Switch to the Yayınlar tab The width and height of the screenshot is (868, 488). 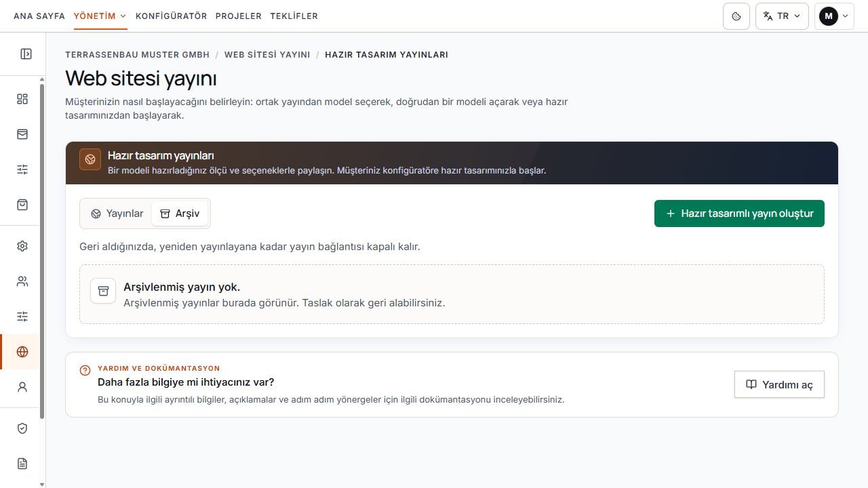pyautogui.click(x=117, y=213)
